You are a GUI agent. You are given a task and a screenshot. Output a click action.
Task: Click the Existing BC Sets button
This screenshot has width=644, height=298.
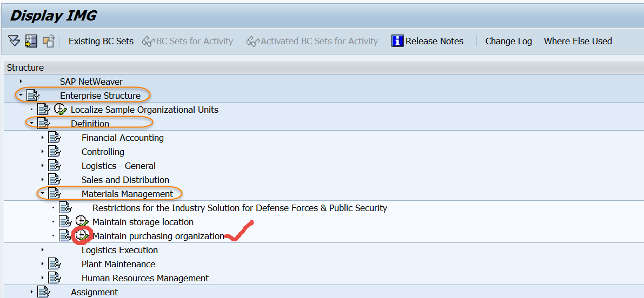[x=101, y=41]
